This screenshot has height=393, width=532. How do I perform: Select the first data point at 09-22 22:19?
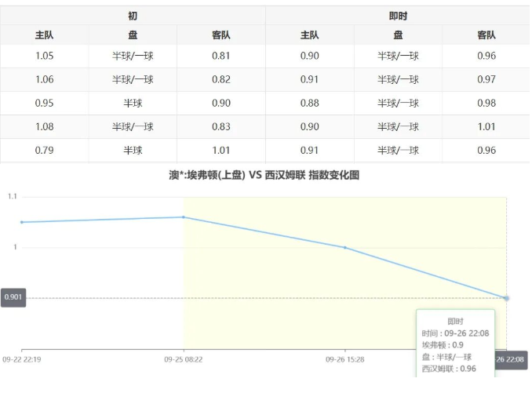22,222
